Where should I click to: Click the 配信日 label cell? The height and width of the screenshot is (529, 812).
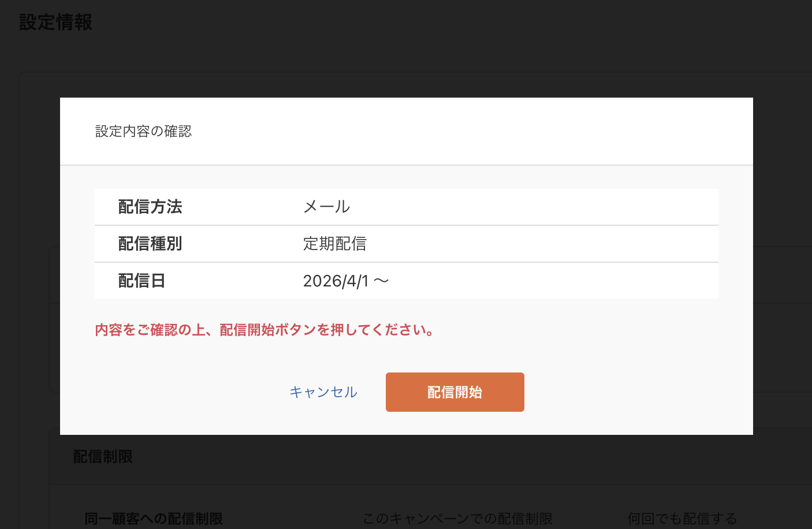point(142,281)
